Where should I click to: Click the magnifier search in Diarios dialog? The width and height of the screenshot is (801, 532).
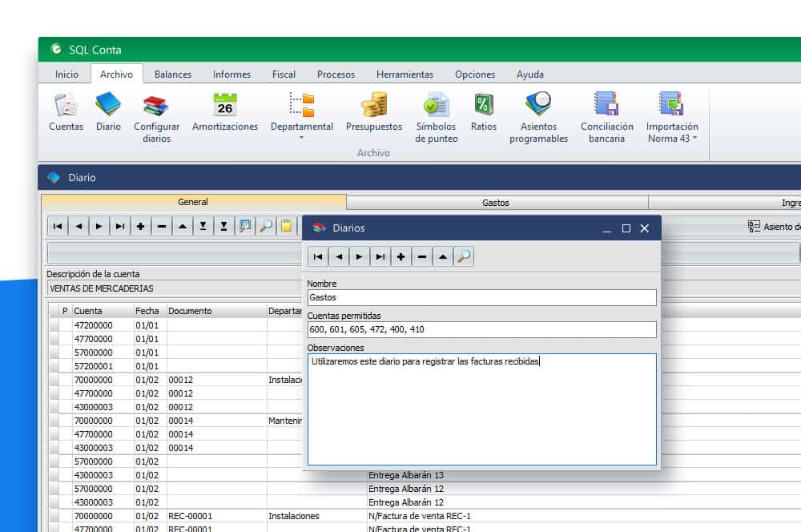pos(464,256)
